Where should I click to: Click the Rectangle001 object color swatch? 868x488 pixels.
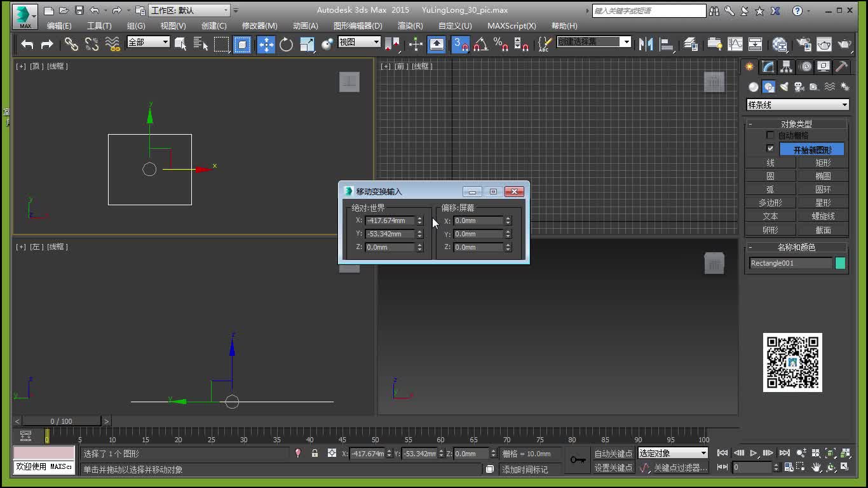tap(840, 263)
